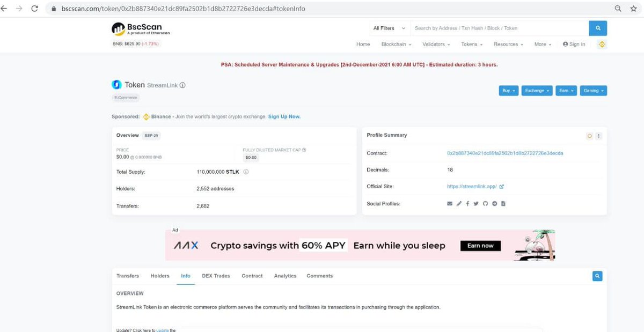This screenshot has width=644, height=332.
Task: Click the browser forward arrow
Action: (20, 9)
